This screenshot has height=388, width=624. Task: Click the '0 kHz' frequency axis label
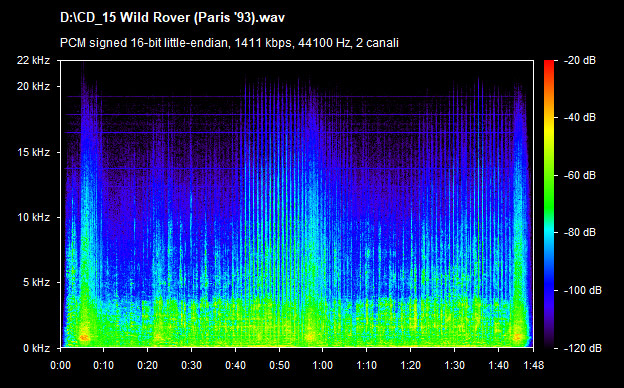[36, 348]
